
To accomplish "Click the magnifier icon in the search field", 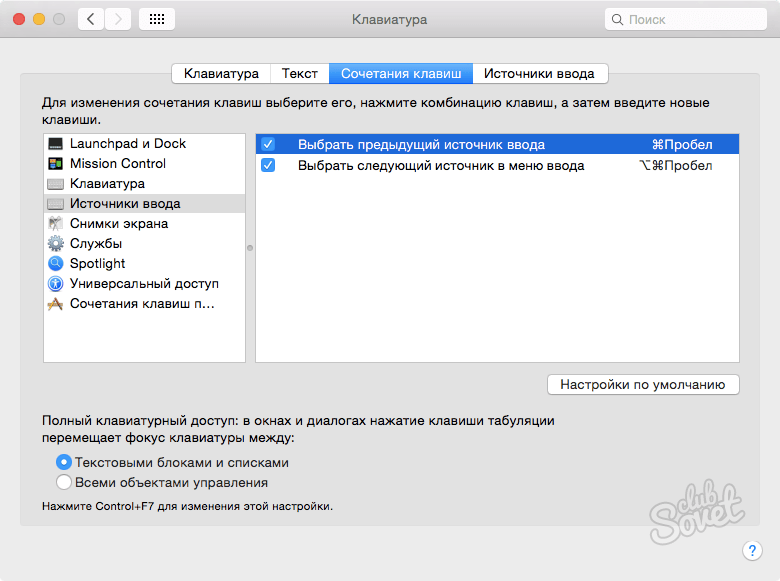I will (617, 19).
